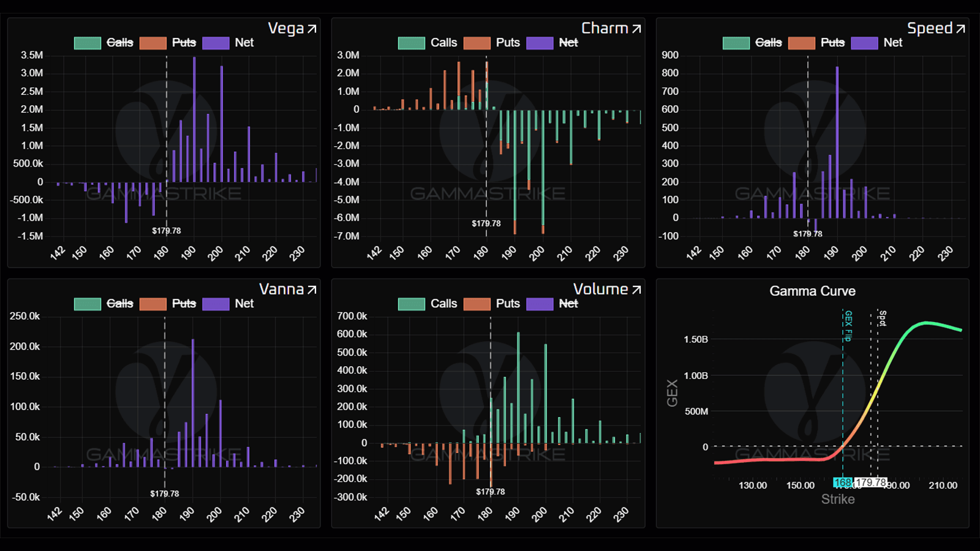Enable Net series in Charm legend
The image size is (980, 551).
(x=568, y=43)
